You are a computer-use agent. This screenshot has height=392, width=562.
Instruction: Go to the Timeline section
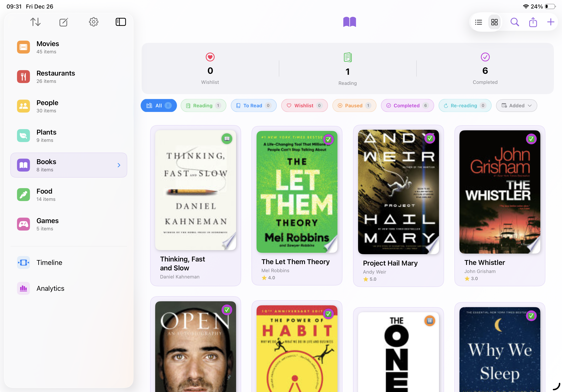(x=49, y=262)
